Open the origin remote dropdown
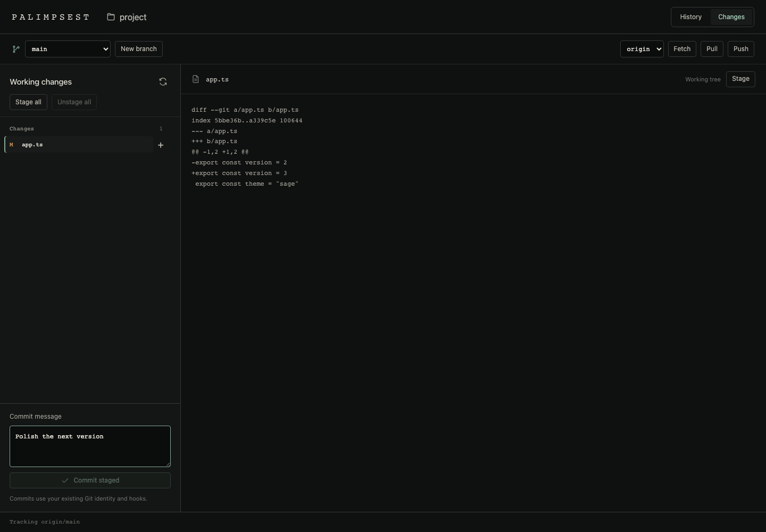Viewport: 766px width, 532px height. [642, 49]
